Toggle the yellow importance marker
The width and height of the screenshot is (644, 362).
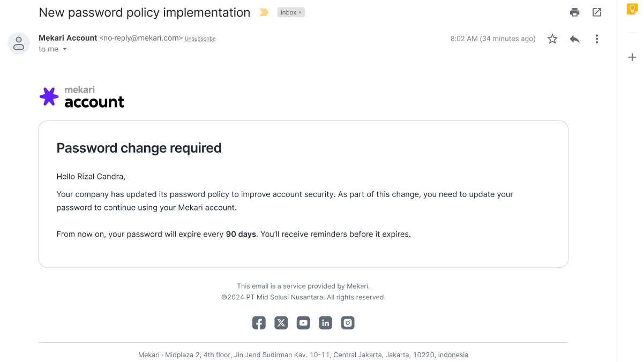(264, 12)
